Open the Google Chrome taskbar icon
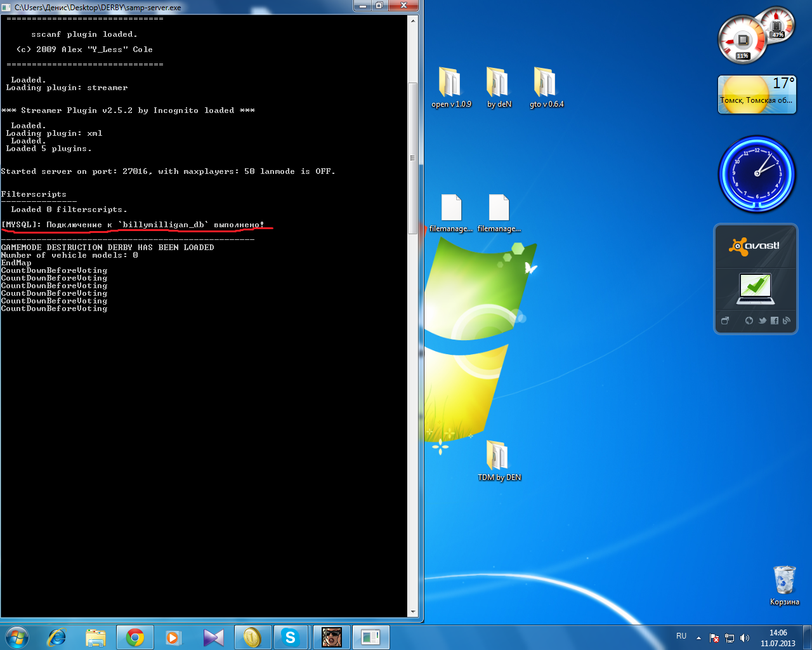 tap(134, 637)
